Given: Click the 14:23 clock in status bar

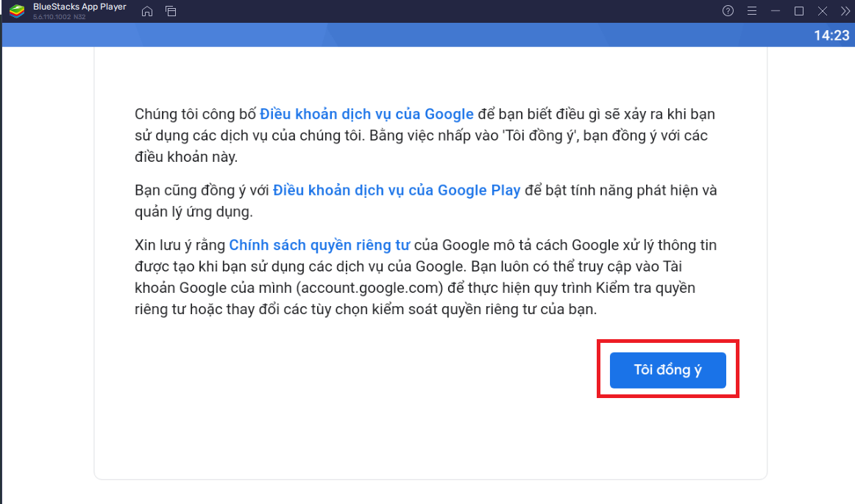Looking at the screenshot, I should (831, 35).
